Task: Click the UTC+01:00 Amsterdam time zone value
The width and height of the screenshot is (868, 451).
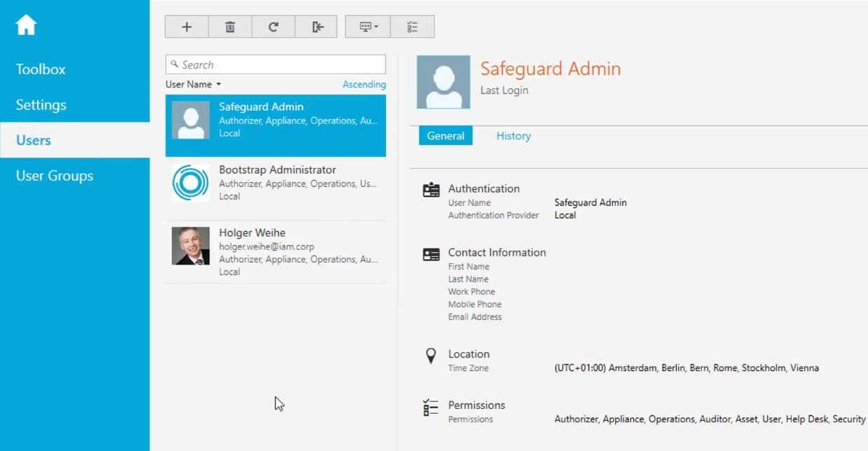Action: (x=687, y=368)
